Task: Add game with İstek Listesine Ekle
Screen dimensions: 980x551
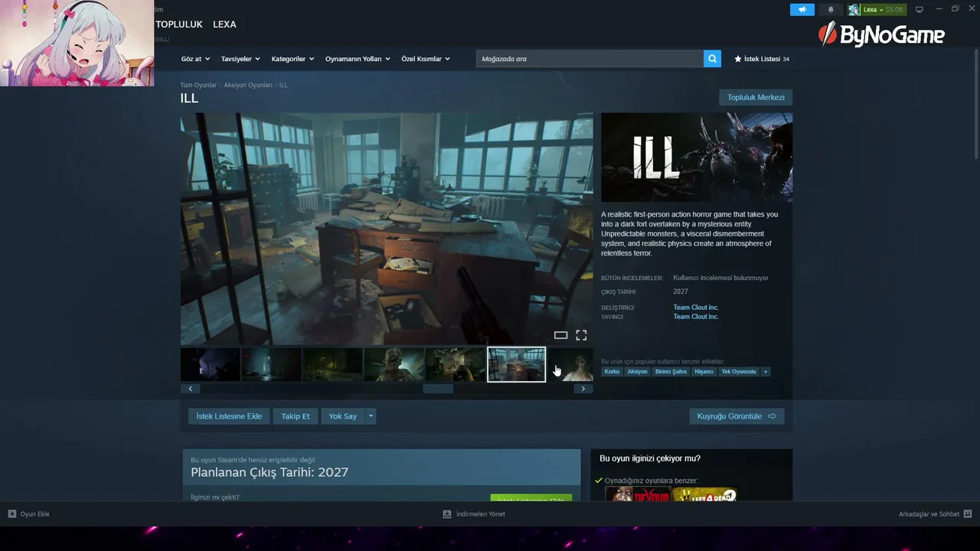Action: 229,416
